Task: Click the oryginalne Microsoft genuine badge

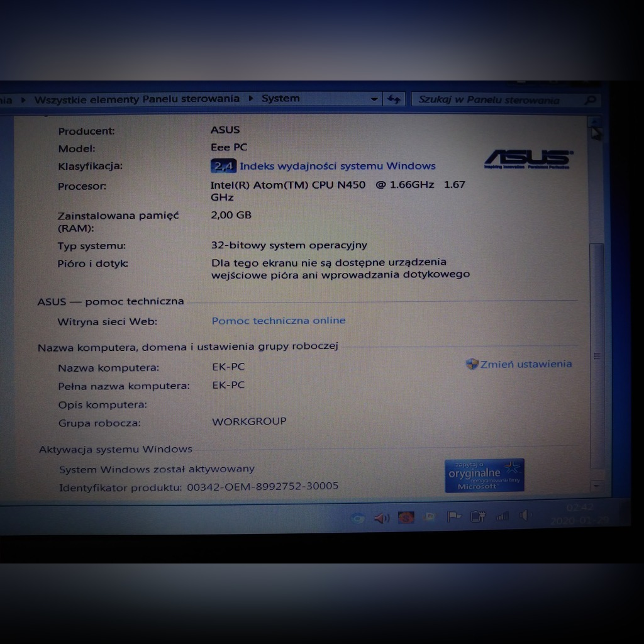Action: (x=484, y=475)
